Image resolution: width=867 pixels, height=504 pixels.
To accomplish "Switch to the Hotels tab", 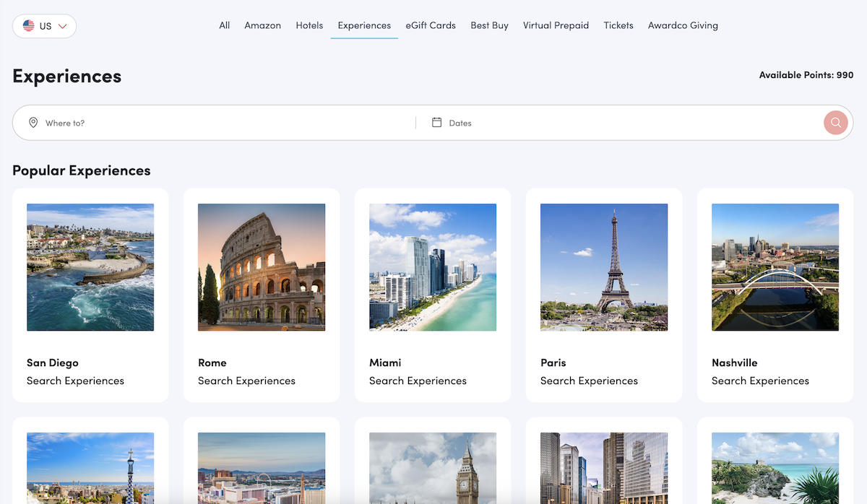I will coord(309,25).
